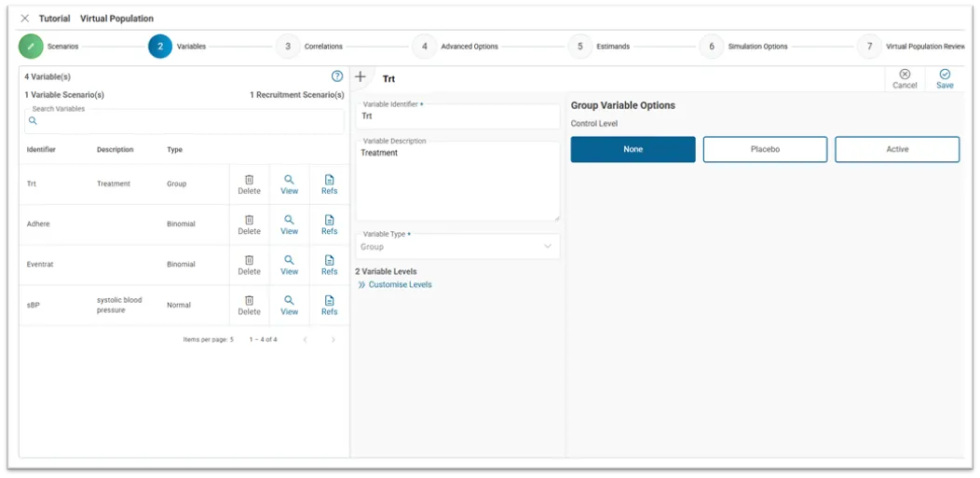Click the Search Variables field

pyautogui.click(x=184, y=121)
